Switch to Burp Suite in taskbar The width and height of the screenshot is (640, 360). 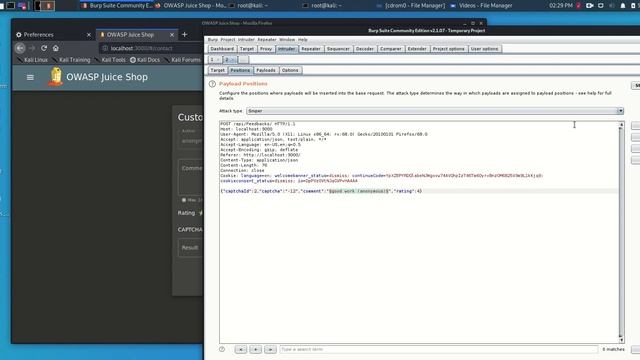(117, 6)
